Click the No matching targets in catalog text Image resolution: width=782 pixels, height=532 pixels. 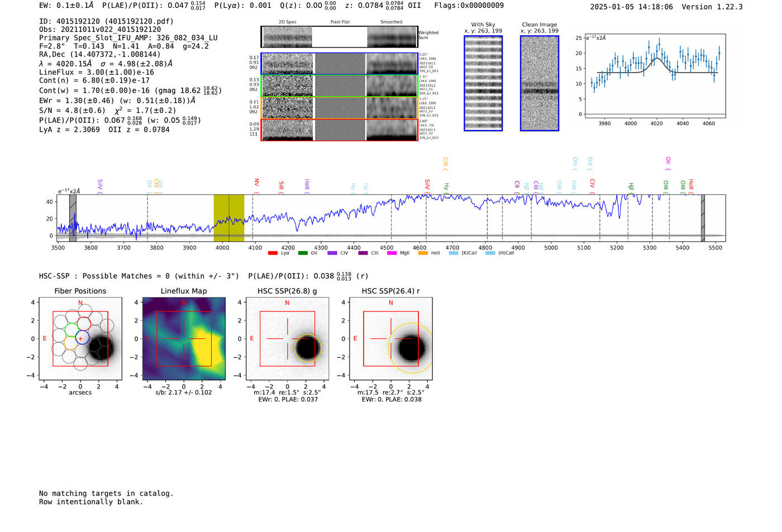pyautogui.click(x=106, y=493)
